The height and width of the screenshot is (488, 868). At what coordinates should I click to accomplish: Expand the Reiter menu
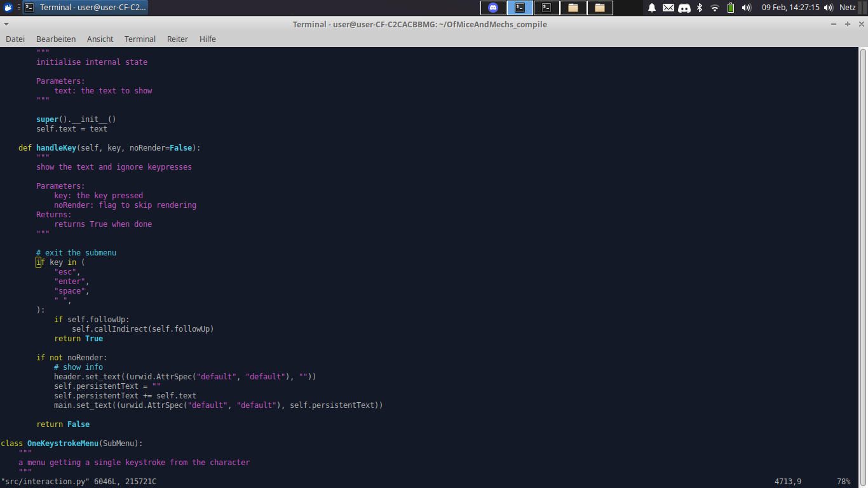177,39
